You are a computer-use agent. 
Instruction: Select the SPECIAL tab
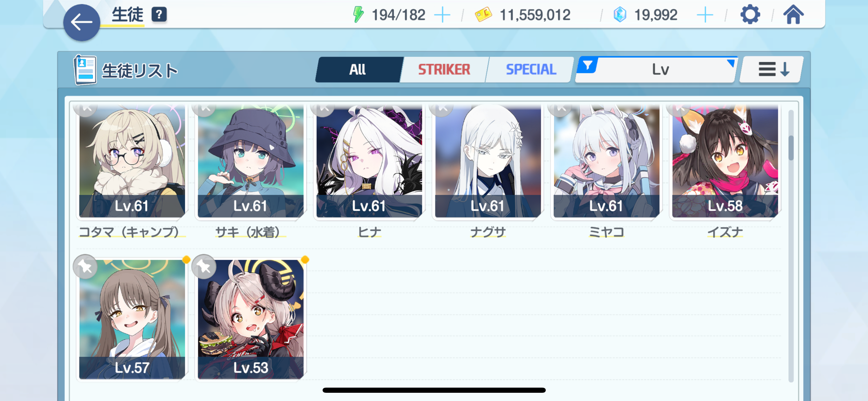(x=531, y=70)
